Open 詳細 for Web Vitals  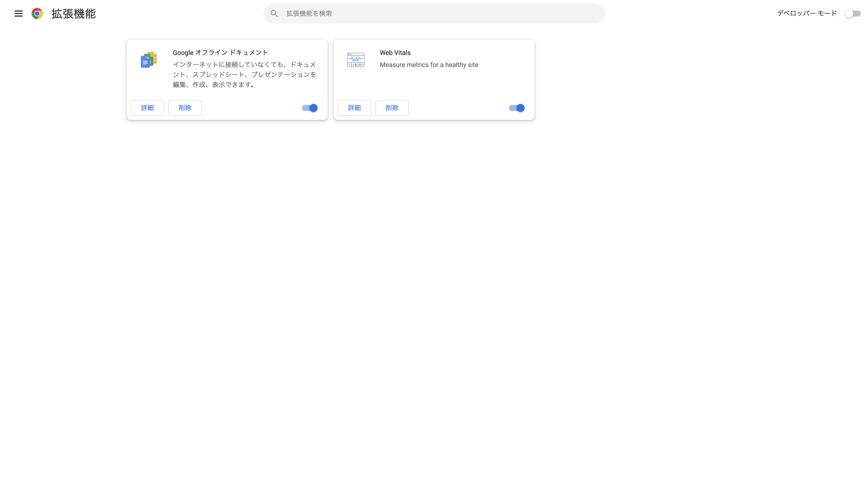(x=354, y=108)
